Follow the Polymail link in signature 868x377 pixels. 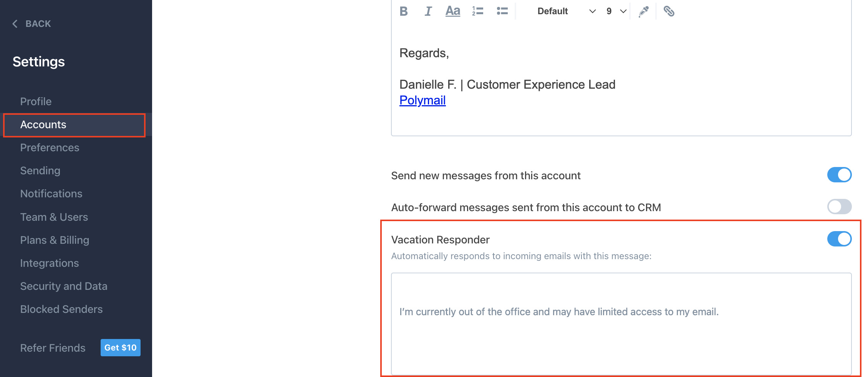[x=422, y=100]
